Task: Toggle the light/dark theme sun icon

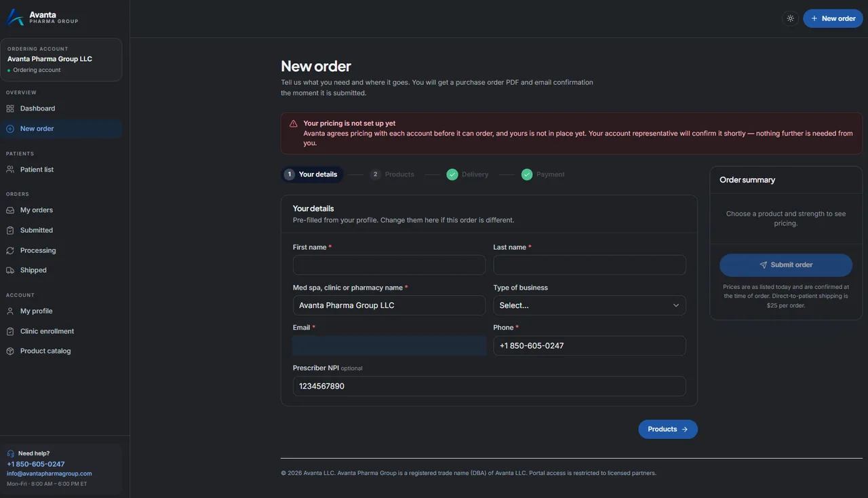Action: tap(790, 18)
